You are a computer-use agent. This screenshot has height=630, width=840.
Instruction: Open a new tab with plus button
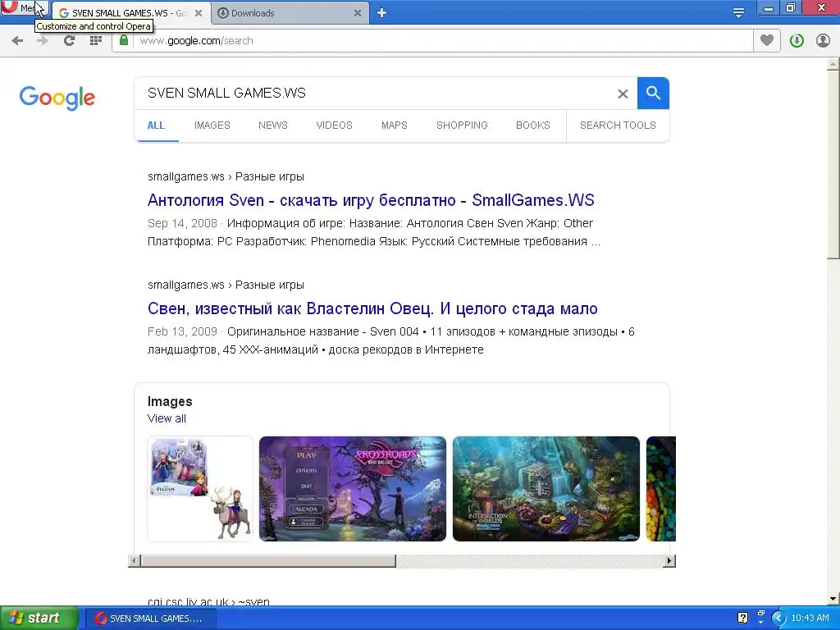pos(381,13)
